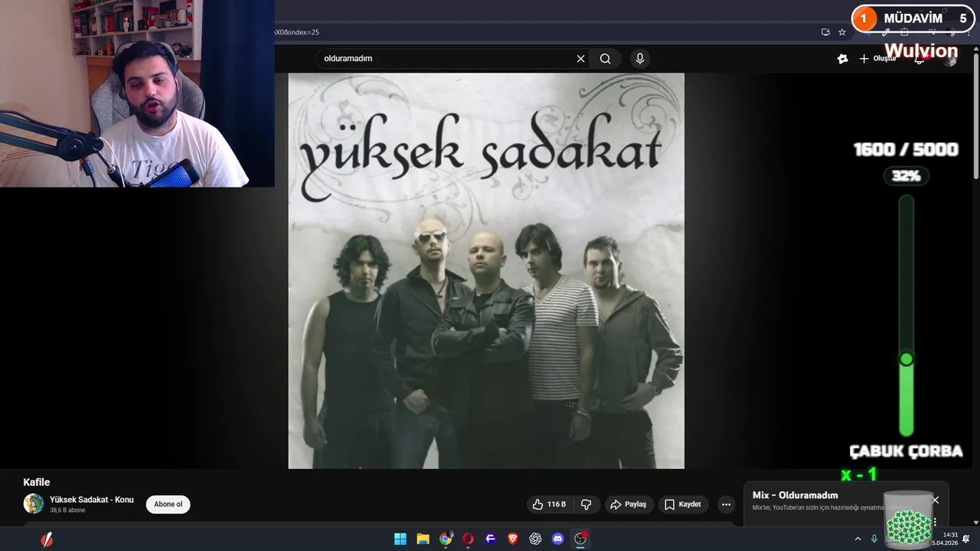Click the sparkle icon left of Oluştur

(x=843, y=59)
